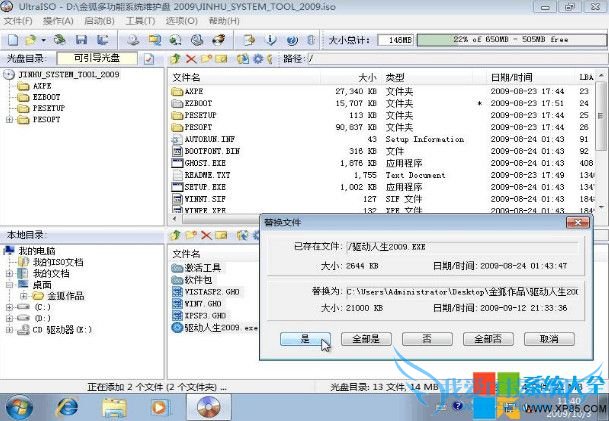This screenshot has height=421, width=609.
Task: Click the gear Properties icon in disc toolbar
Action: [x=258, y=59]
